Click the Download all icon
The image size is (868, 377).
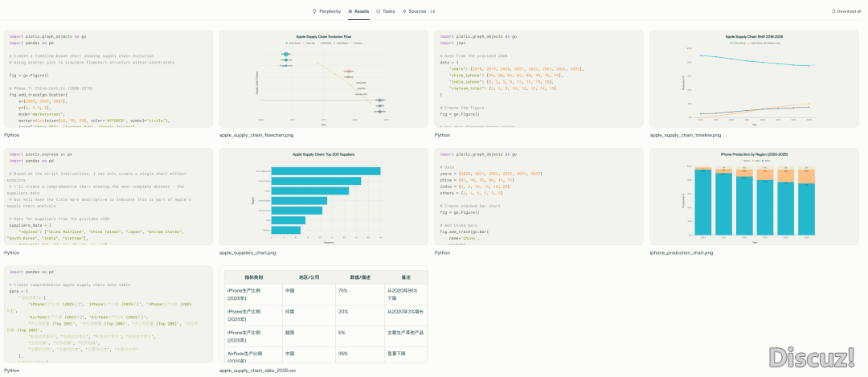(833, 11)
